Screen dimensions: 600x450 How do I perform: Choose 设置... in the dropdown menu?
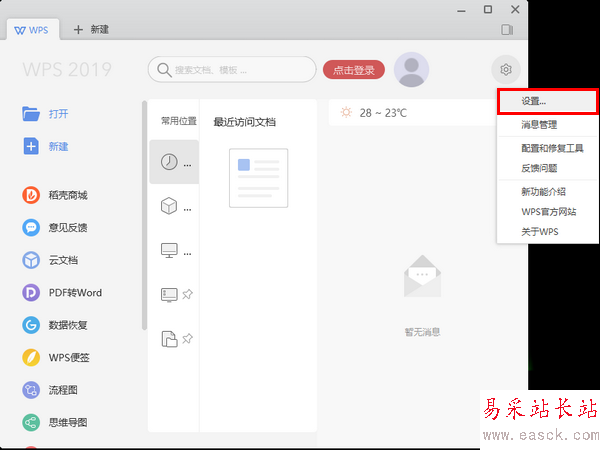pos(548,101)
